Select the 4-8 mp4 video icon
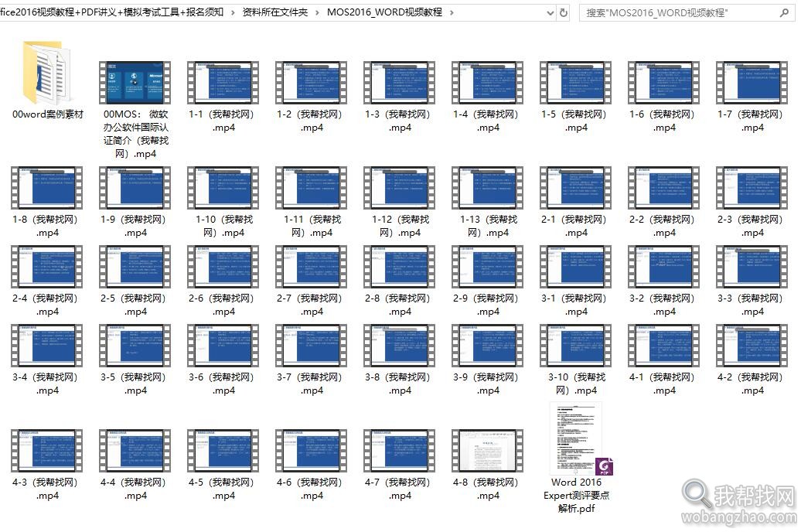This screenshot has height=532, width=801. (488, 451)
